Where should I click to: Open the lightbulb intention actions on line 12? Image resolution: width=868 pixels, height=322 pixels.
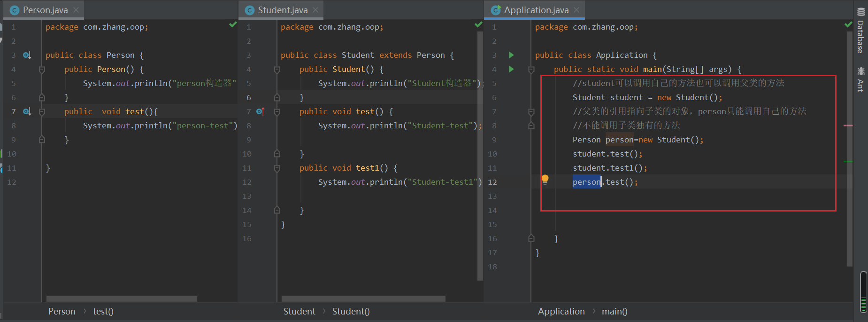point(545,180)
